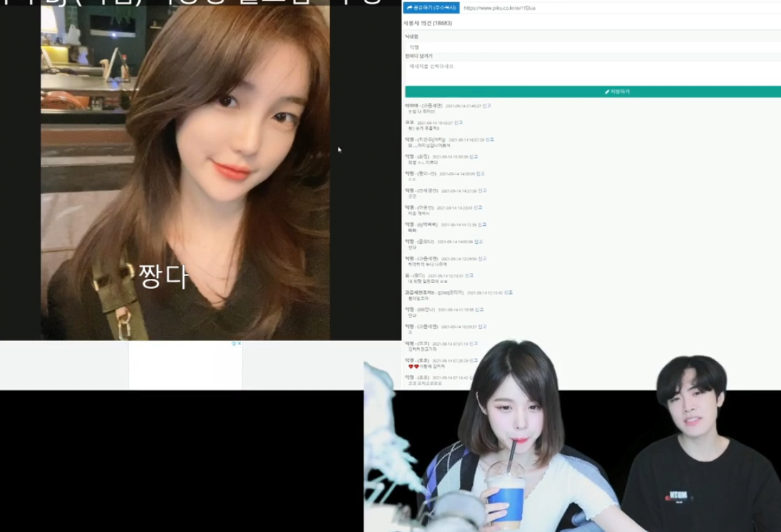Report the comment by 코코 at 19:43:27
The height and width of the screenshot is (532, 781).
458,123
